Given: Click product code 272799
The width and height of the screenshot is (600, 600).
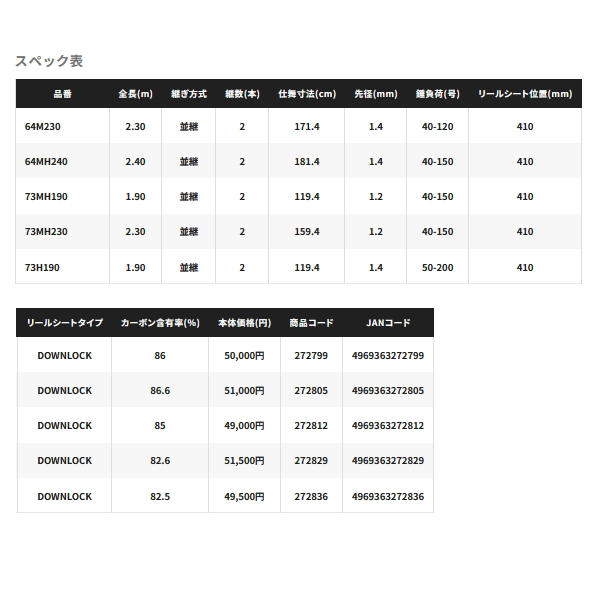Looking at the screenshot, I should [311, 355].
